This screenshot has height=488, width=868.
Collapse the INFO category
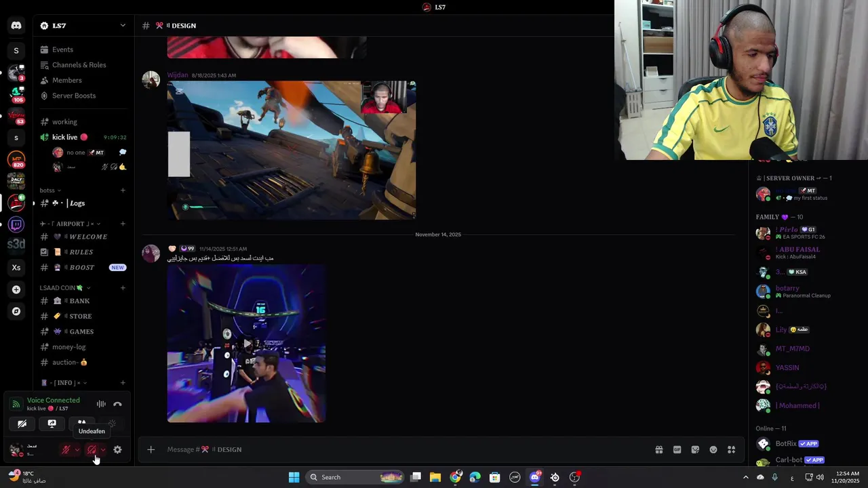(x=64, y=383)
